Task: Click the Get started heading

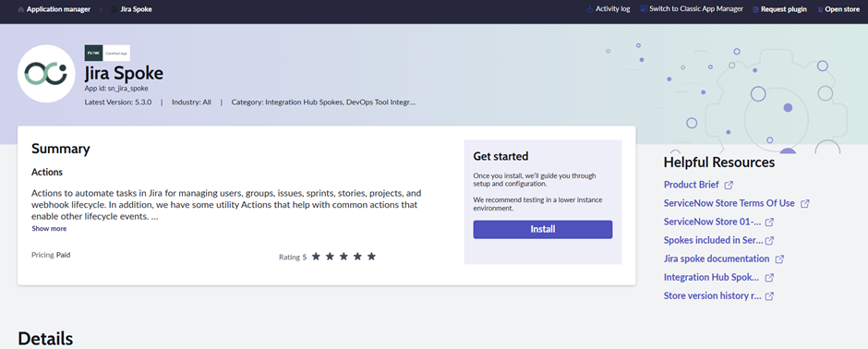Action: 500,157
